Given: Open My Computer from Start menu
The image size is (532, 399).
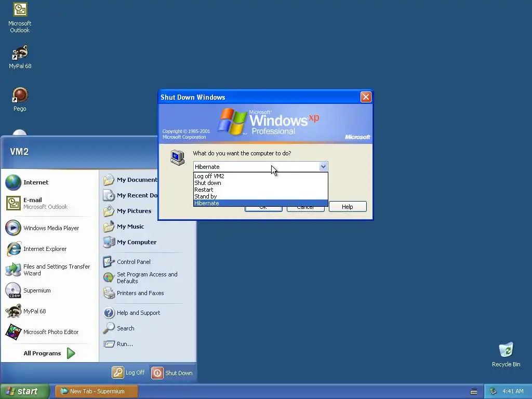Looking at the screenshot, I should click(129, 242).
